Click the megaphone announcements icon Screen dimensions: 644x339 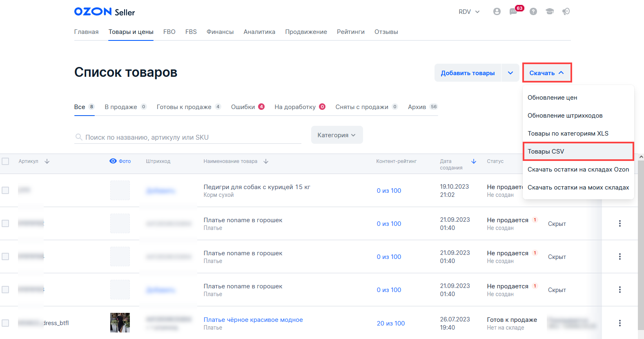point(566,12)
